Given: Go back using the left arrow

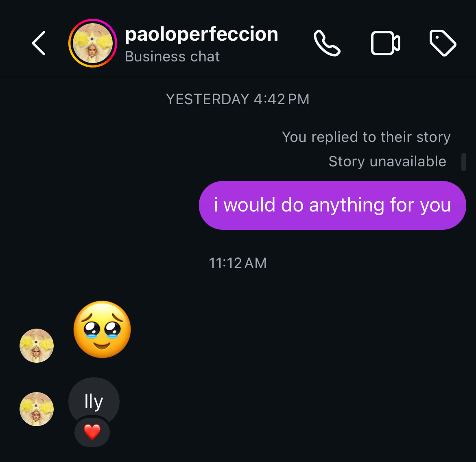Looking at the screenshot, I should coord(39,43).
